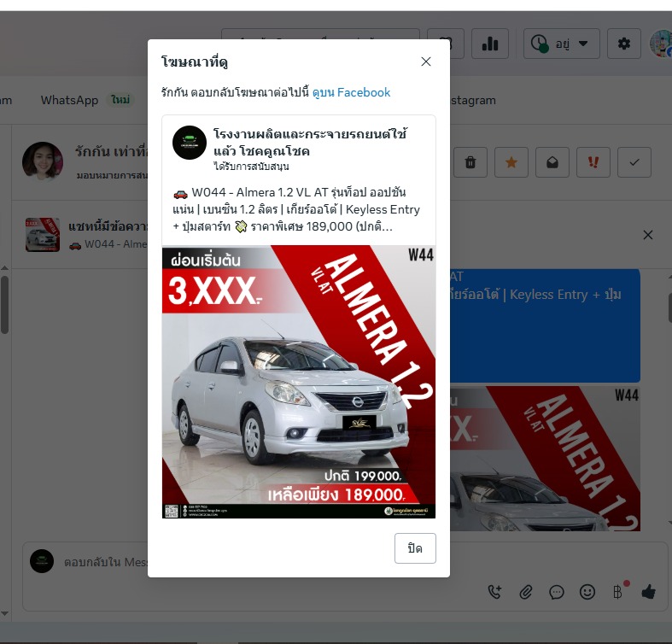Image resolution: width=672 pixels, height=644 pixels.
Task: Open the baht payment request icon
Action: [x=618, y=592]
